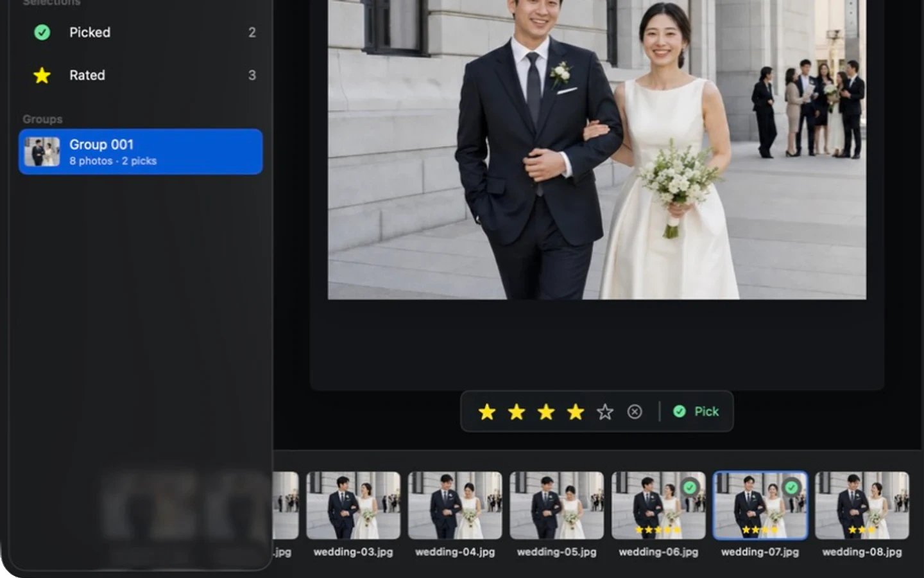This screenshot has width=924, height=578.
Task: Click the main wedding photo preview
Action: click(597, 149)
